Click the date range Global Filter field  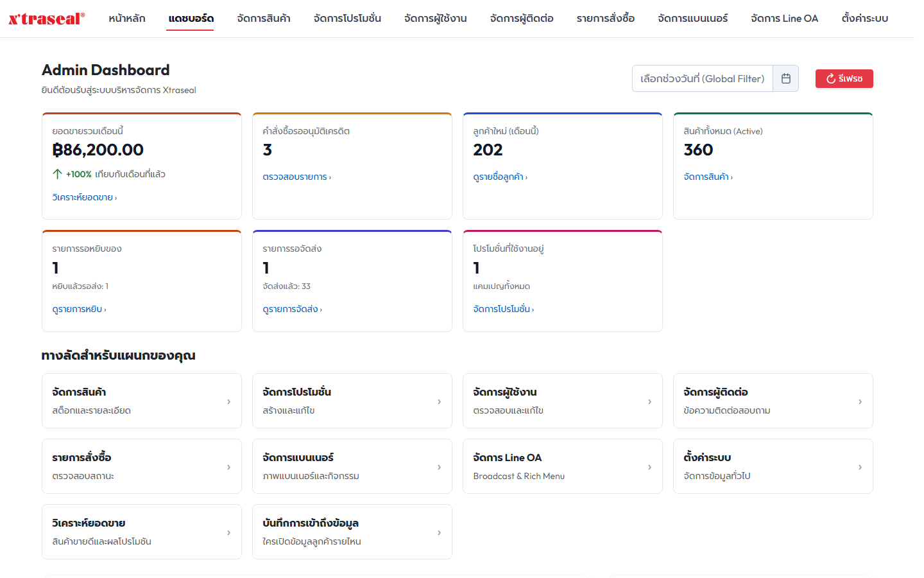pyautogui.click(x=703, y=78)
